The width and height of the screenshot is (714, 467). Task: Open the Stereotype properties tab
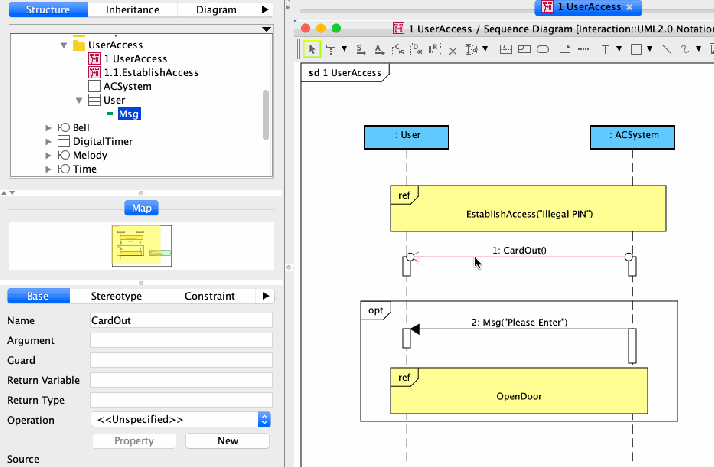click(x=116, y=296)
